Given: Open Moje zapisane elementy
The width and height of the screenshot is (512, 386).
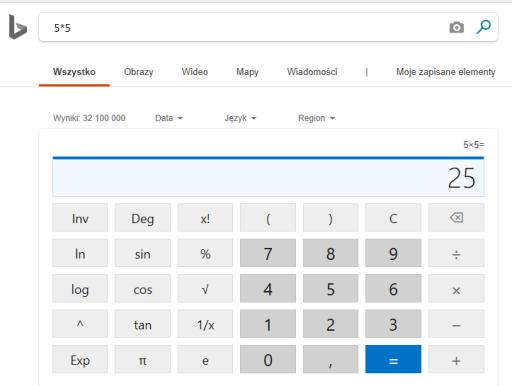Looking at the screenshot, I should (x=445, y=72).
